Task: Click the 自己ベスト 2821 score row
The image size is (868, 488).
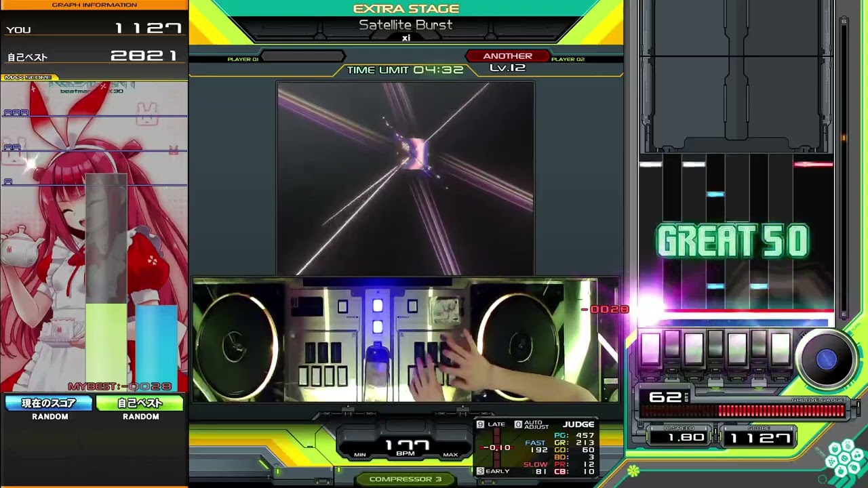Action: [94, 56]
